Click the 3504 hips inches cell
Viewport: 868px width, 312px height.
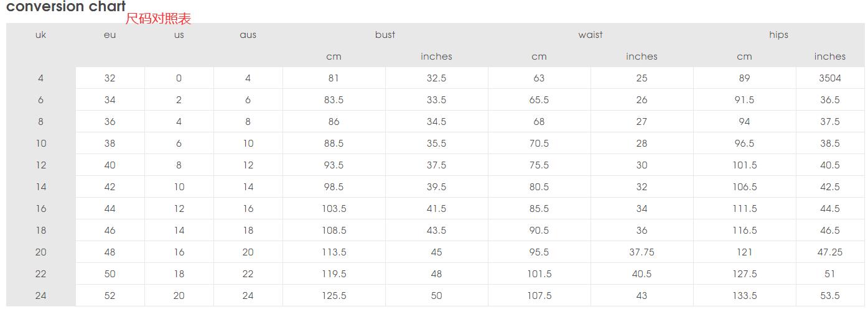[x=829, y=78]
